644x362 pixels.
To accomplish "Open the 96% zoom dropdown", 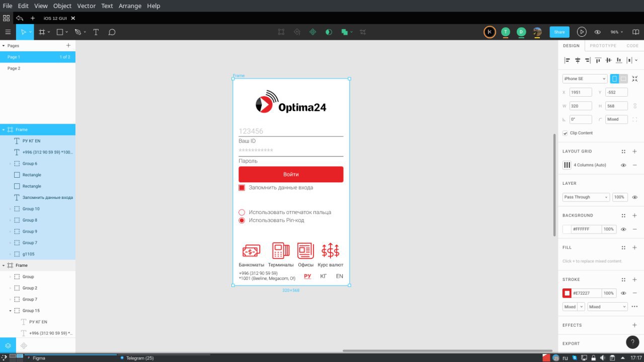I will 616,32.
